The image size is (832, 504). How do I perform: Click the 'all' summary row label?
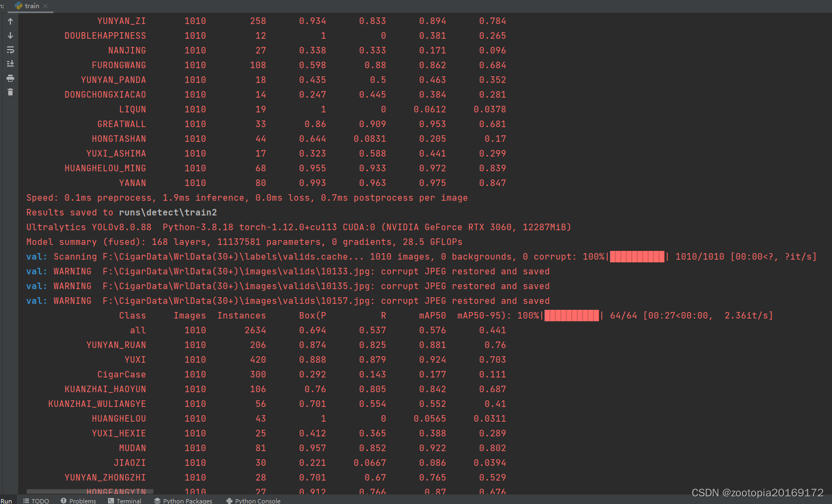coord(138,330)
